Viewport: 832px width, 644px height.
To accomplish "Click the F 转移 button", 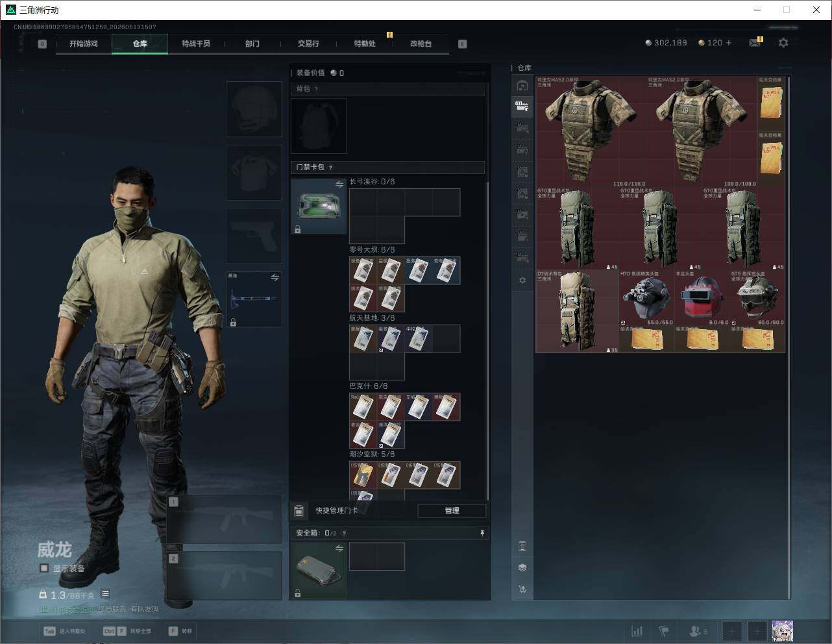I will [x=180, y=631].
